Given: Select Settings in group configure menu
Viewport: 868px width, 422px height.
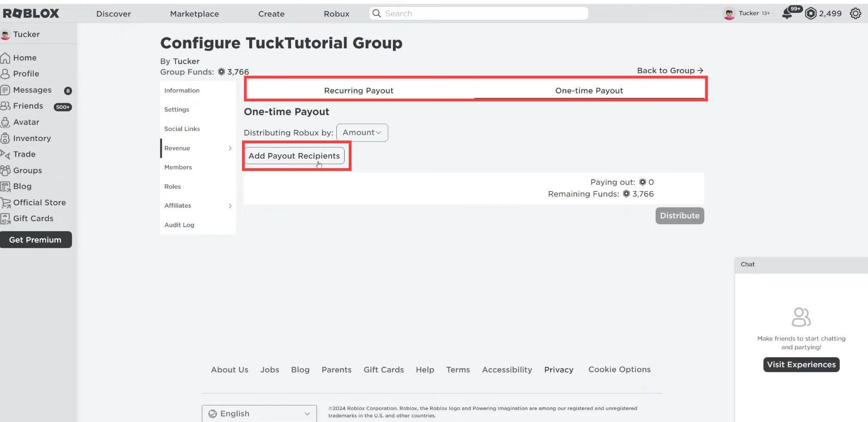Looking at the screenshot, I should 198,110.
